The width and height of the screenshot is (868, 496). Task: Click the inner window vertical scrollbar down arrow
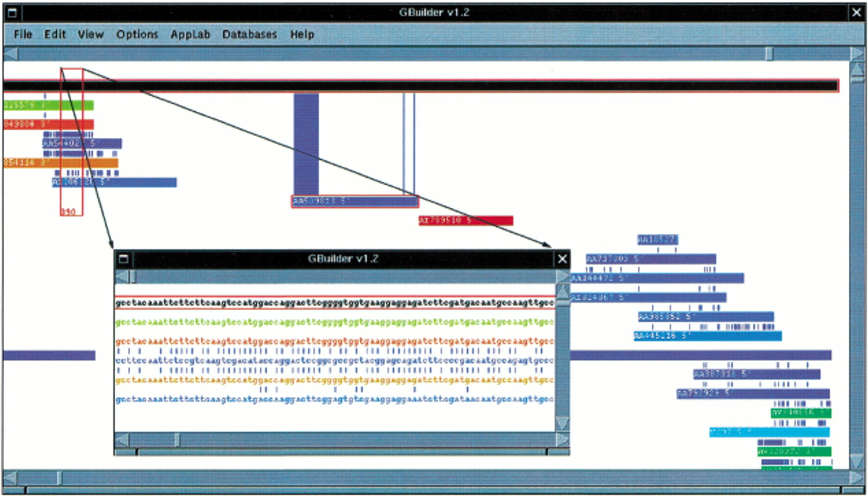point(562,423)
